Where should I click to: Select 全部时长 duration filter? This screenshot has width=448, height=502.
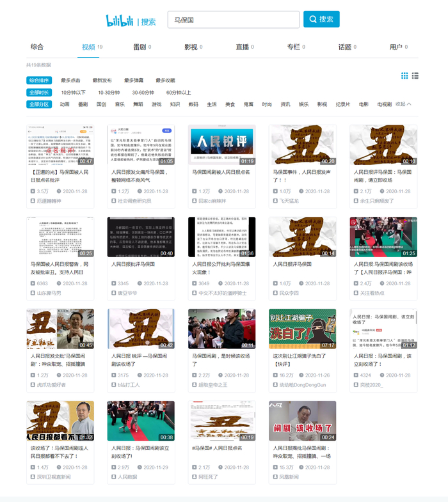coord(39,93)
